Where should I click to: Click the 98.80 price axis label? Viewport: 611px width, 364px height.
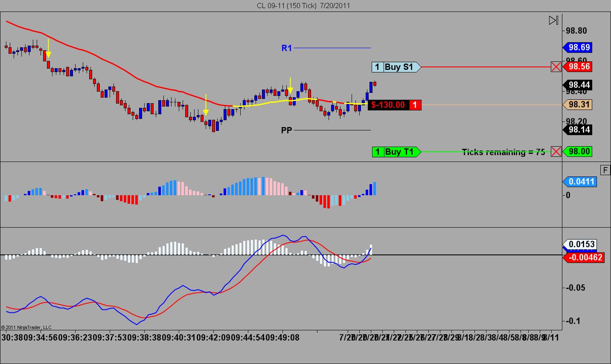[x=576, y=31]
